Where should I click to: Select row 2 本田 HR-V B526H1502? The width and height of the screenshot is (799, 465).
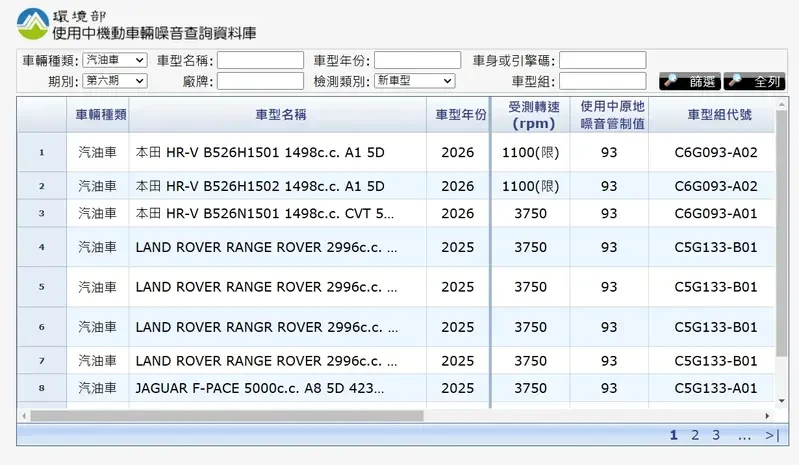pyautogui.click(x=396, y=186)
